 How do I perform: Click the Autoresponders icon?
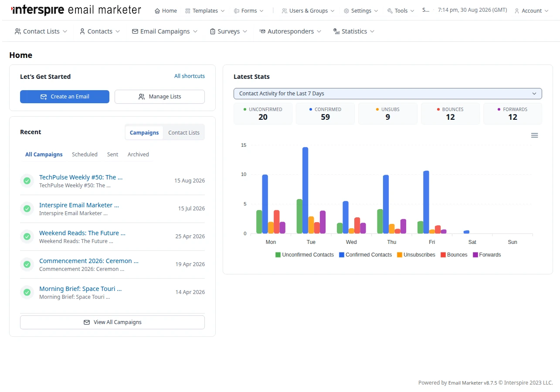(x=262, y=31)
